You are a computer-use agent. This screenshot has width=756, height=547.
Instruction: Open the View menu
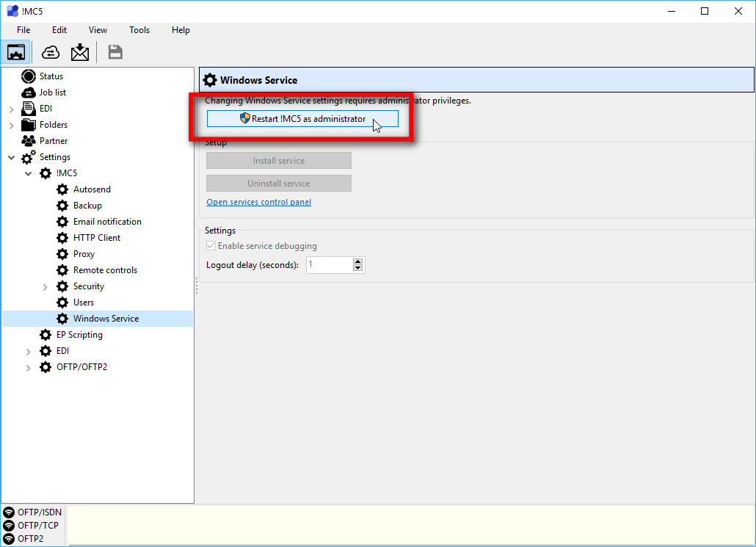pos(98,30)
